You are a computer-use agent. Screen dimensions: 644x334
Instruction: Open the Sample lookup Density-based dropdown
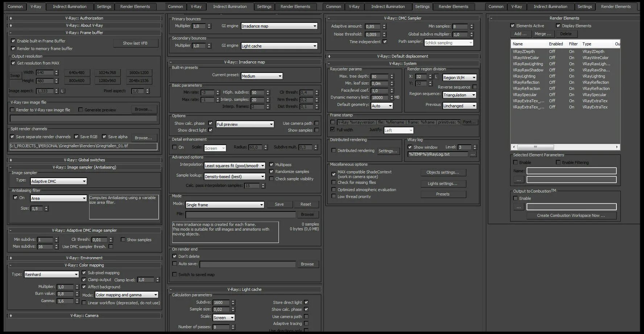pyautogui.click(x=235, y=177)
